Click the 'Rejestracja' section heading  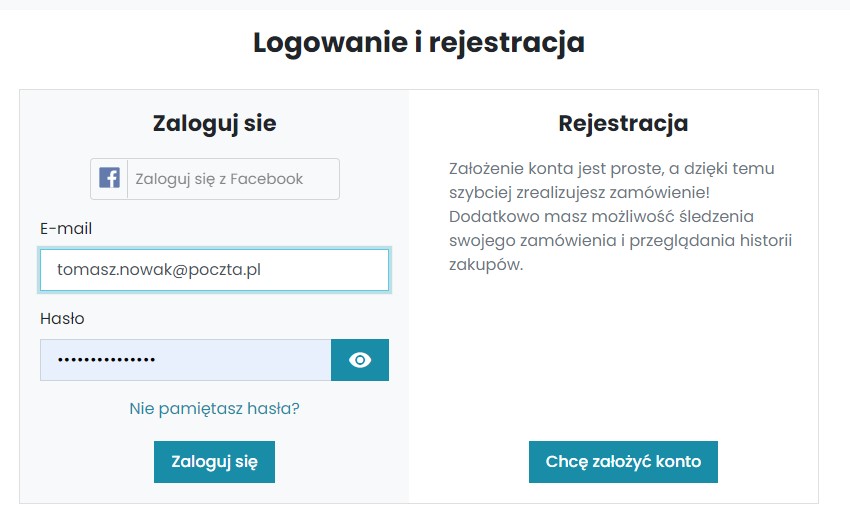pyautogui.click(x=623, y=124)
